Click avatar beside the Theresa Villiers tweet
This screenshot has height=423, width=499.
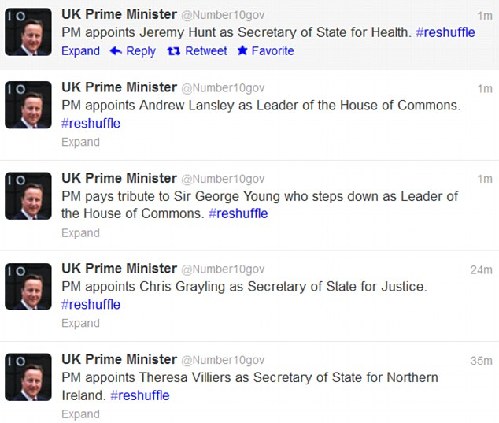click(x=28, y=377)
